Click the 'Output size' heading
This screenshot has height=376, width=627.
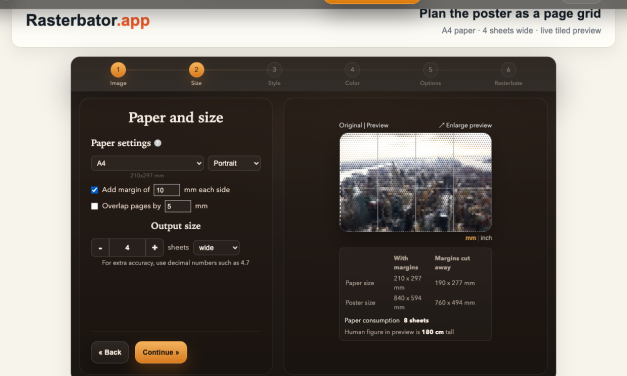click(x=176, y=226)
